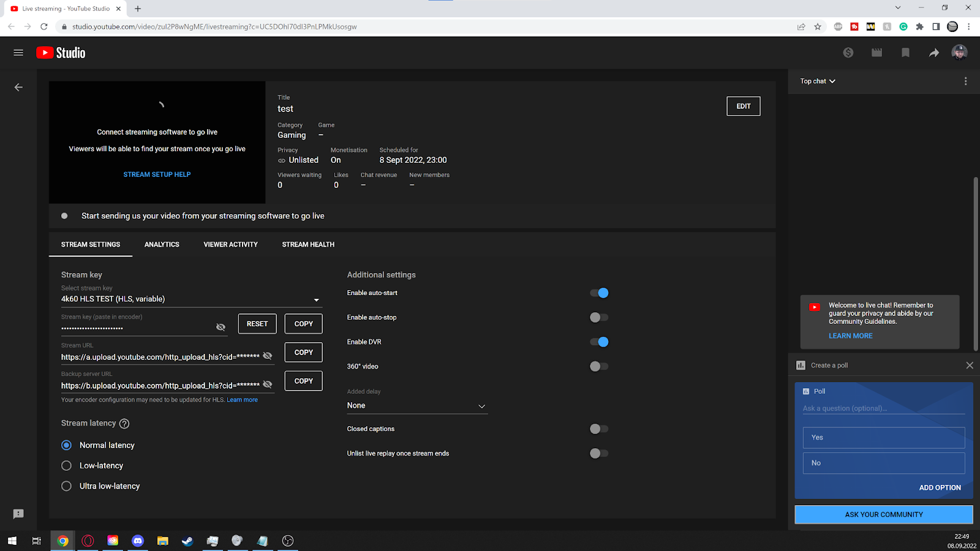Open the Stream Health tab
980x551 pixels.
[308, 245]
